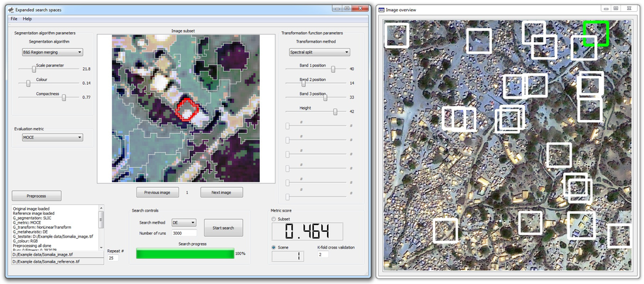Expand the Transformation method dropdown
Screen dimensions: 644x284
click(x=319, y=52)
